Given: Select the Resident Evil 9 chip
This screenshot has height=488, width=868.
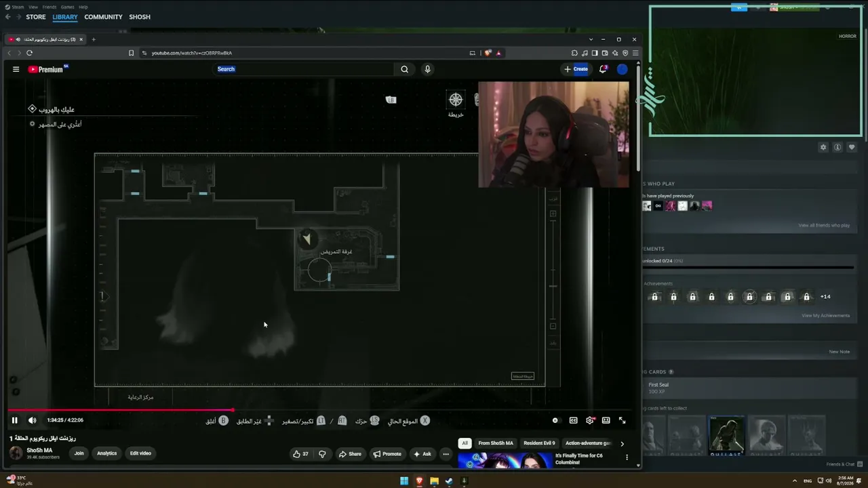Looking at the screenshot, I should click(539, 443).
